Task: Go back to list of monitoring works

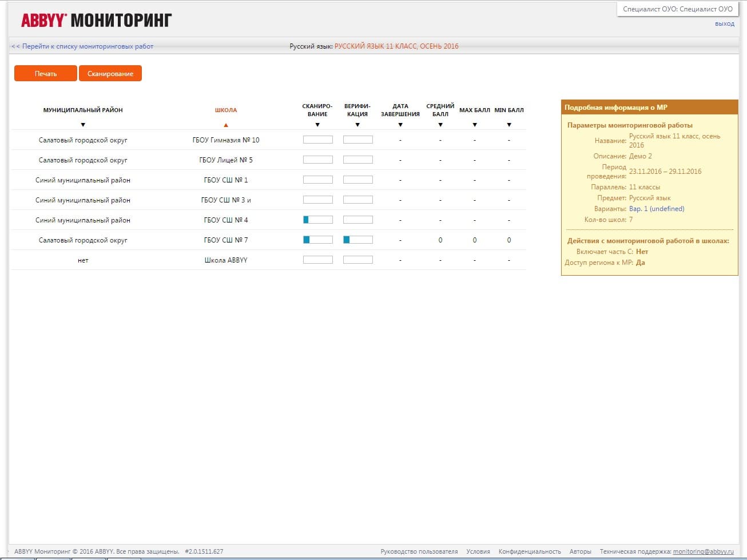Action: coord(82,46)
